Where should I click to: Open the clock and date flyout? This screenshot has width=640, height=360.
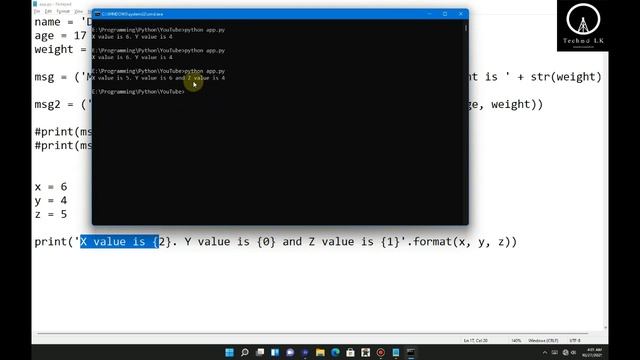pyautogui.click(x=592, y=352)
